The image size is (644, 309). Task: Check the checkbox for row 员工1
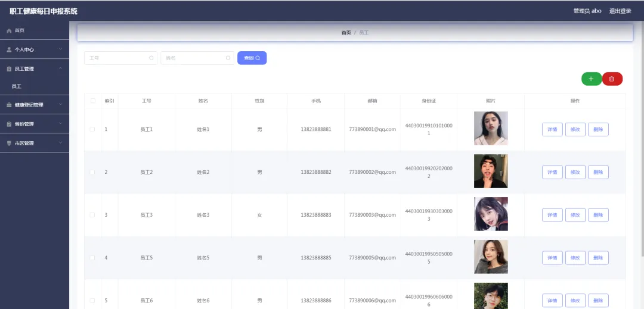(x=92, y=129)
